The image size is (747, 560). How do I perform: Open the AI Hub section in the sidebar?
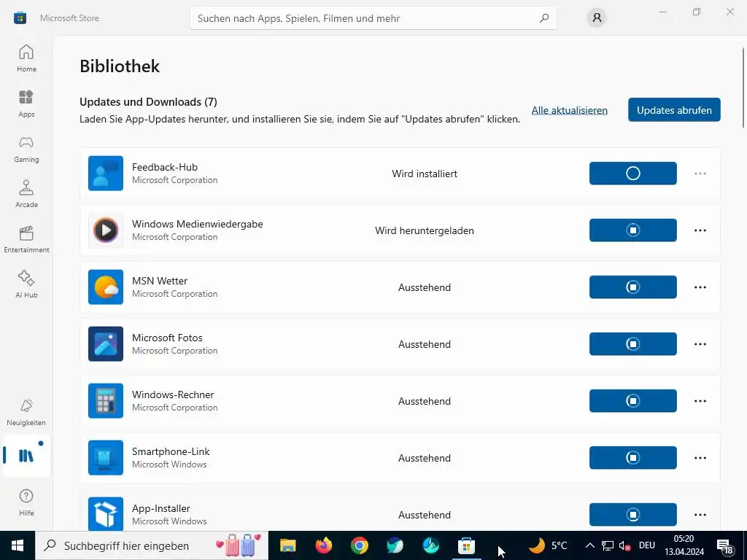[26, 284]
